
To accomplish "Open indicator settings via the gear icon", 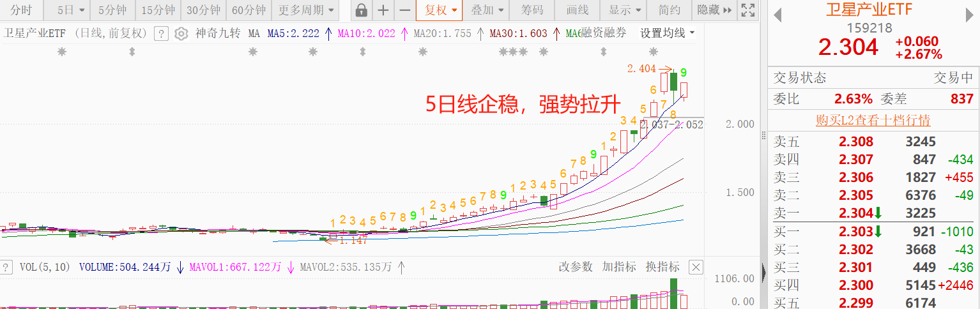I will [181, 34].
